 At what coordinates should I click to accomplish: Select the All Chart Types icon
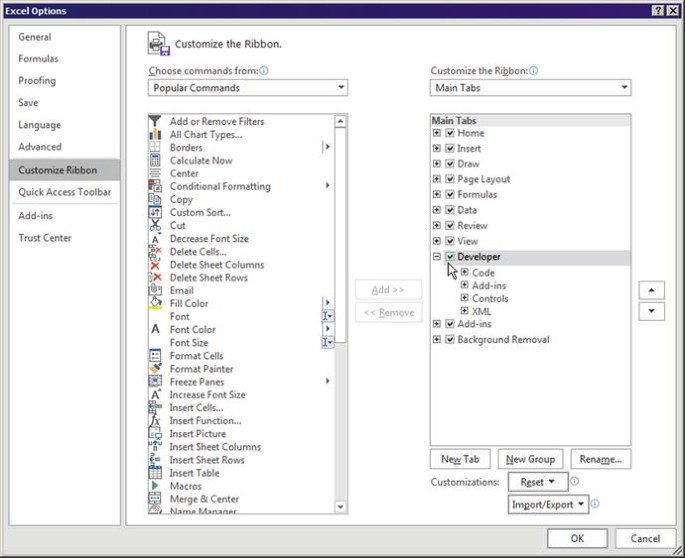155,134
